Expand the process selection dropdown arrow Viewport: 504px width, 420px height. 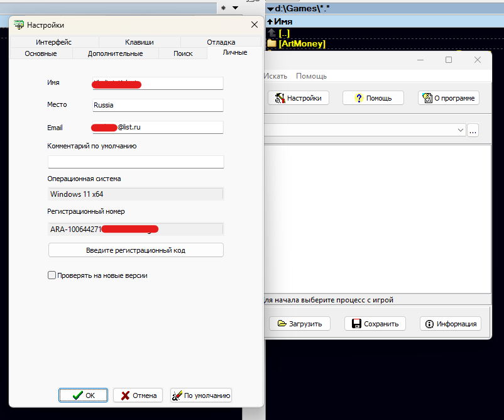click(461, 130)
